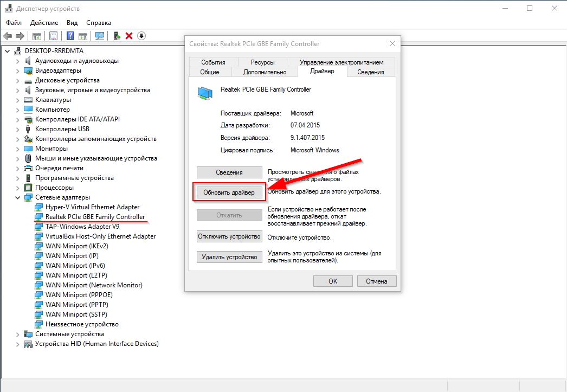Click the TAP-Windows Adapter V9 icon
This screenshot has width=567, height=392.
pyautogui.click(x=38, y=227)
